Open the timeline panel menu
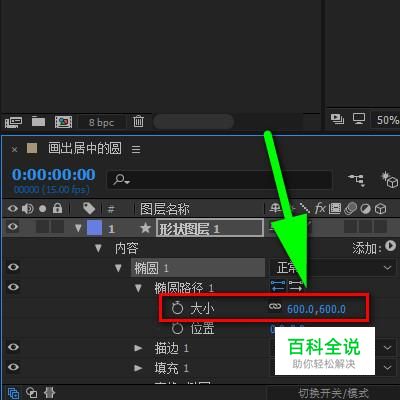This screenshot has width=400, height=400. tap(136, 149)
